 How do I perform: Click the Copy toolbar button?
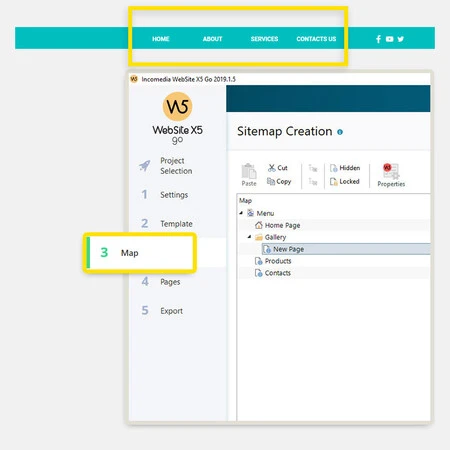pyautogui.click(x=279, y=181)
